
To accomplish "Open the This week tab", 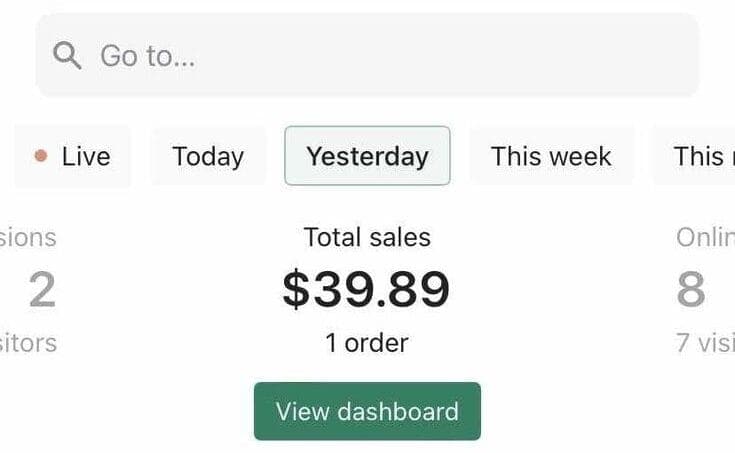I will coord(551,156).
